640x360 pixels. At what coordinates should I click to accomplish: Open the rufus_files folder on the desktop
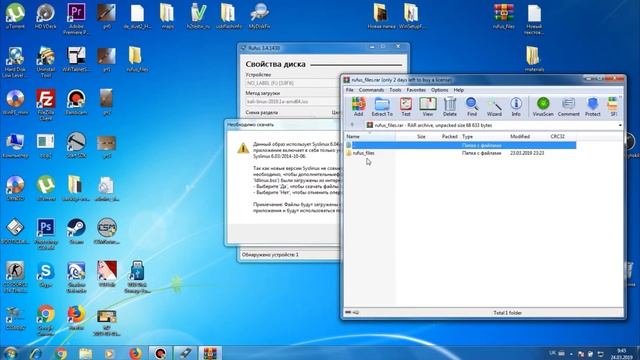137,59
